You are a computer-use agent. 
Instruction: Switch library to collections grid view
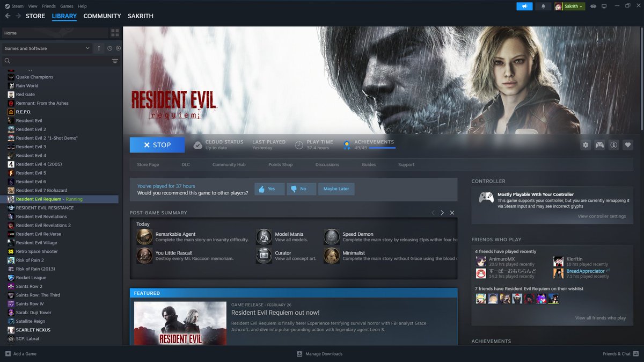click(115, 33)
